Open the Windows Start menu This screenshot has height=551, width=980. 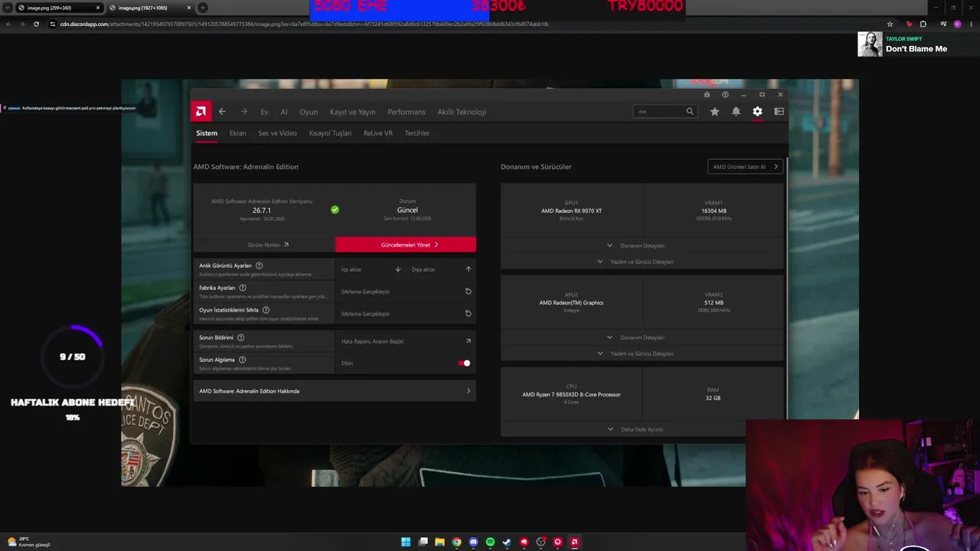pyautogui.click(x=406, y=542)
